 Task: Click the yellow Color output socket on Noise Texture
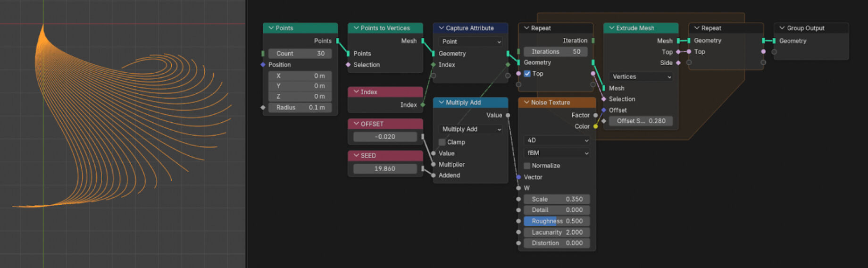click(x=595, y=126)
